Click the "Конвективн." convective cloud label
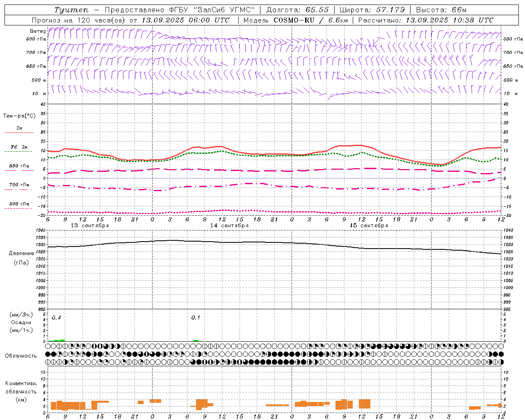The image size is (525, 420). point(21,383)
